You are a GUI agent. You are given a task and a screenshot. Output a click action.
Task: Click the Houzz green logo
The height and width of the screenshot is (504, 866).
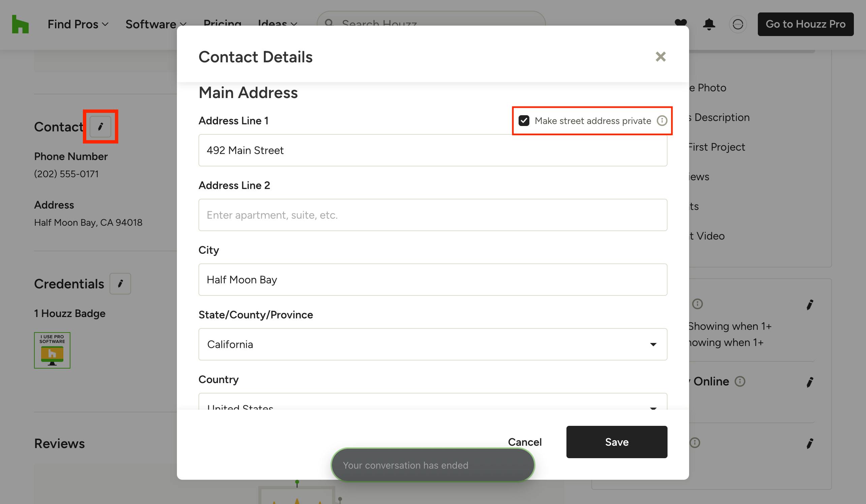(20, 24)
